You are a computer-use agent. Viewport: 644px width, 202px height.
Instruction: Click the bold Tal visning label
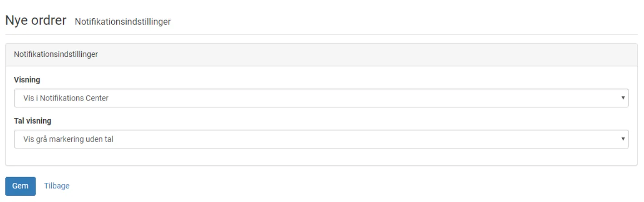[33, 121]
